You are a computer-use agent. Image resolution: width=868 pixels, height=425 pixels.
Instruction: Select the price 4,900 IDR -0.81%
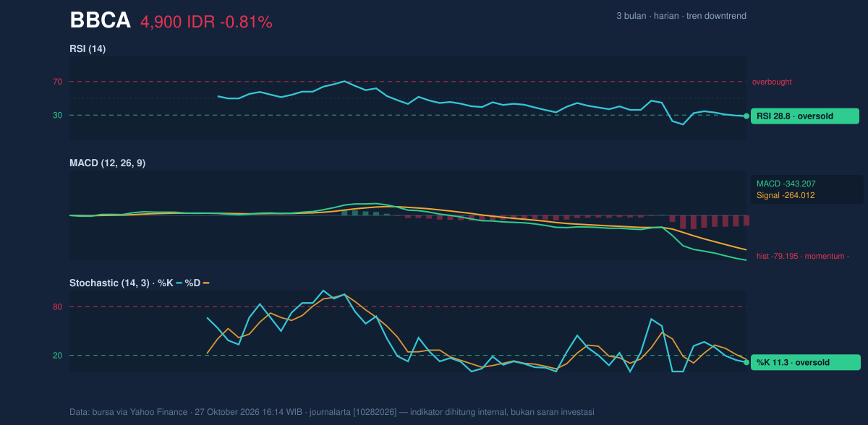click(206, 22)
